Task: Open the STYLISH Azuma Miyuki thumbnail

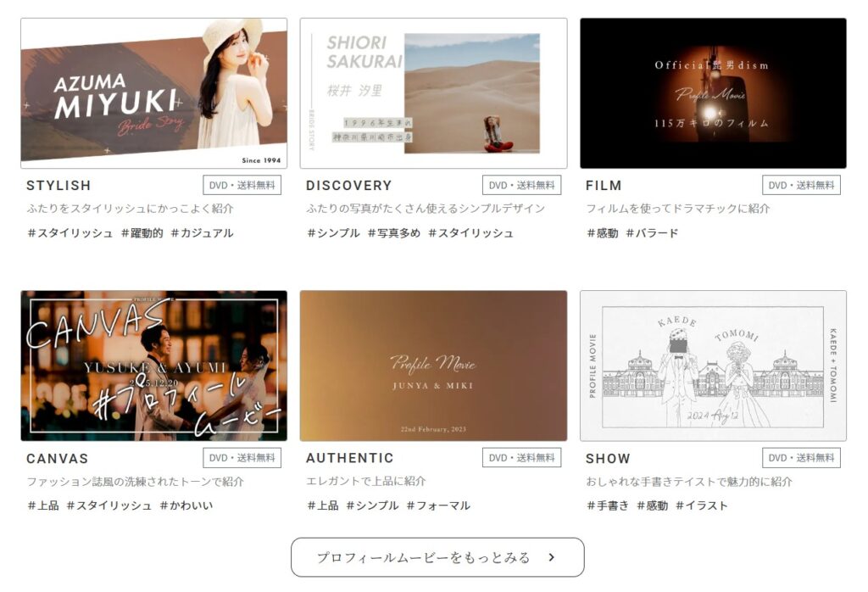Action: 153,93
